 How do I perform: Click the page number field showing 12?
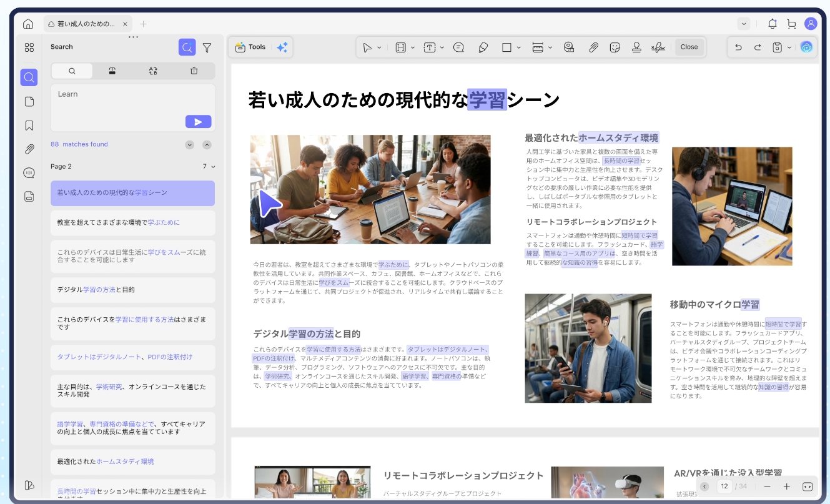coord(724,486)
